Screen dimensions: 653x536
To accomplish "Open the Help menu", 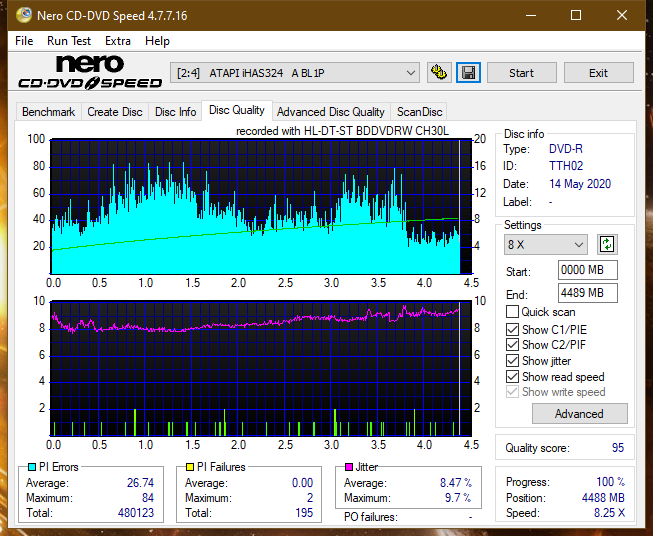I will pyautogui.click(x=157, y=41).
